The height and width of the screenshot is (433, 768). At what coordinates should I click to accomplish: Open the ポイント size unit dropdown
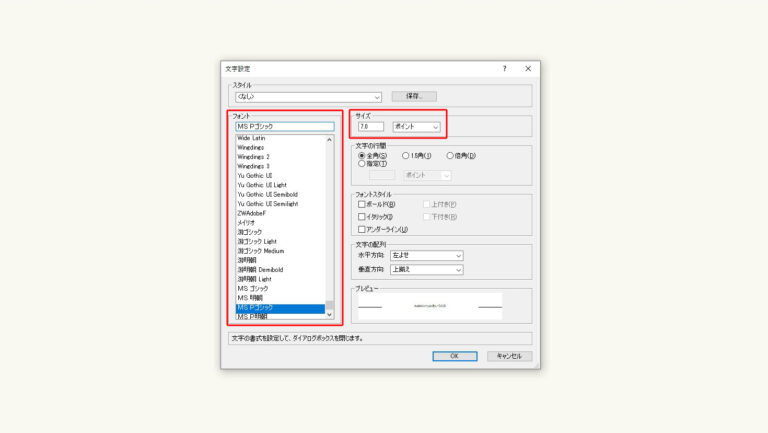click(x=417, y=127)
